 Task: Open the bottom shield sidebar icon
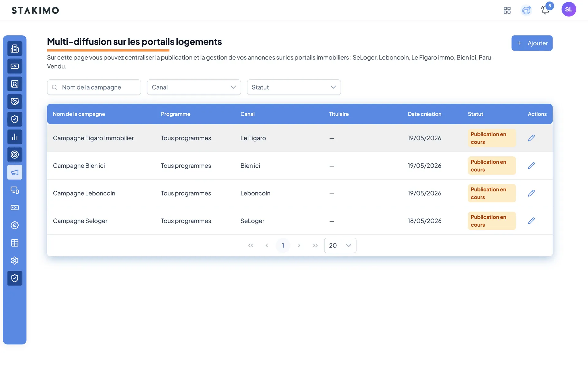[x=15, y=278]
